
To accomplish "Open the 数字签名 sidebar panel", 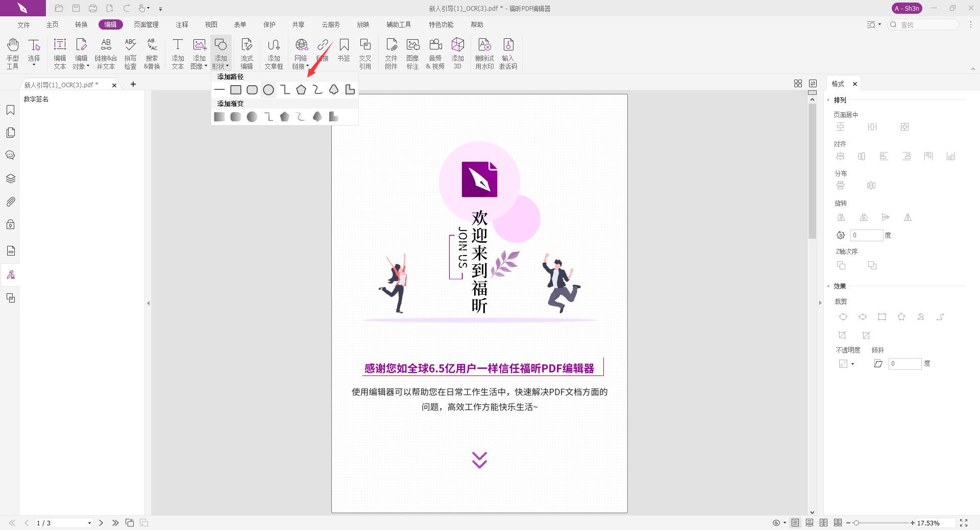I will click(11, 274).
